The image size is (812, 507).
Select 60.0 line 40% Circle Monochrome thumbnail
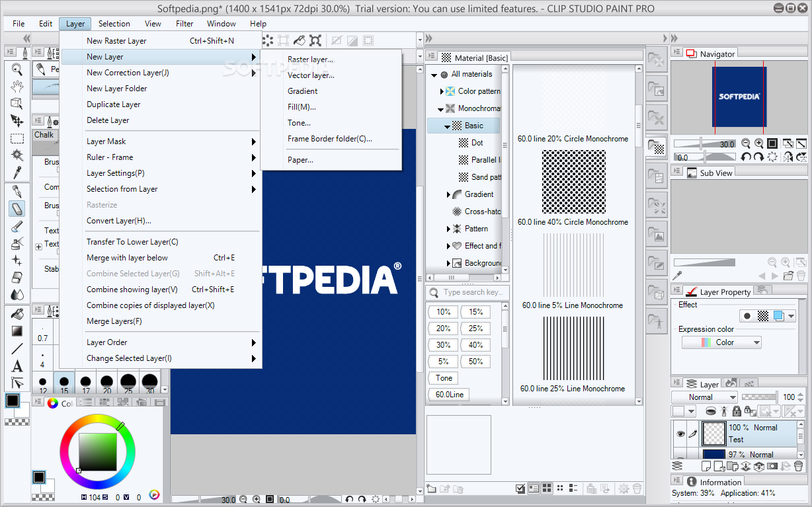click(573, 182)
